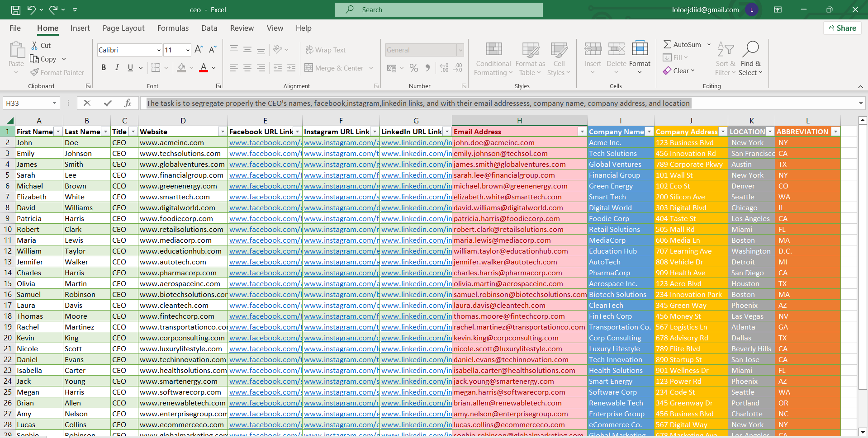Image resolution: width=868 pixels, height=438 pixels.
Task: Click AutoSum sigma button
Action: pos(682,44)
